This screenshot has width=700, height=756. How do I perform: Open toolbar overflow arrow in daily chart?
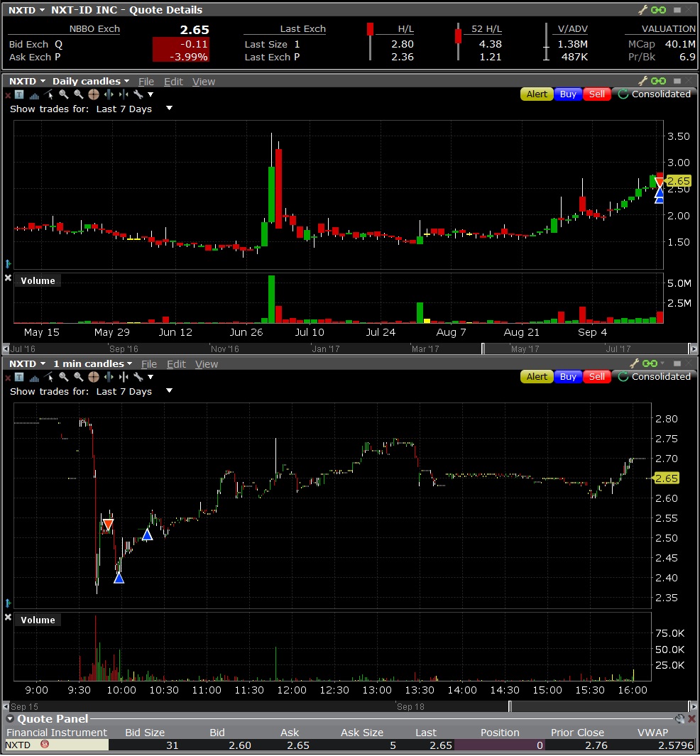point(151,95)
